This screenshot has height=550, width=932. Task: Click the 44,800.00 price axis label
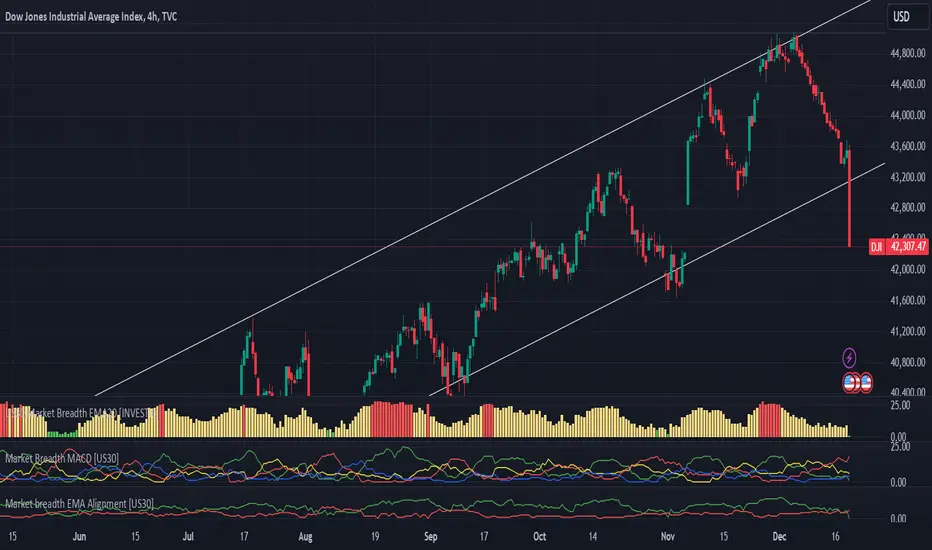[907, 54]
